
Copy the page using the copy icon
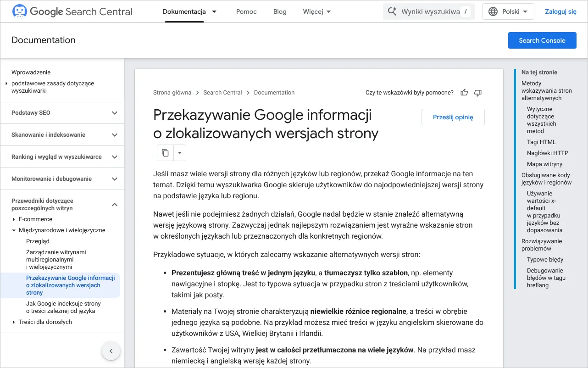pos(166,153)
